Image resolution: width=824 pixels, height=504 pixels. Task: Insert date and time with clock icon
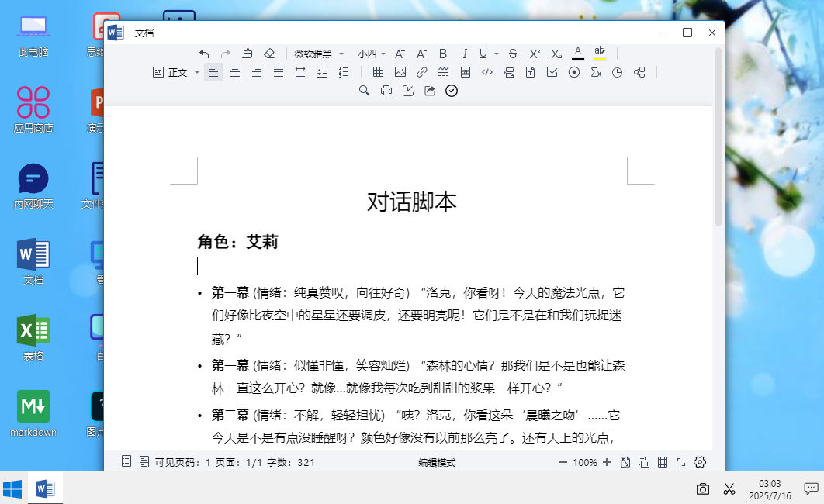(x=618, y=72)
